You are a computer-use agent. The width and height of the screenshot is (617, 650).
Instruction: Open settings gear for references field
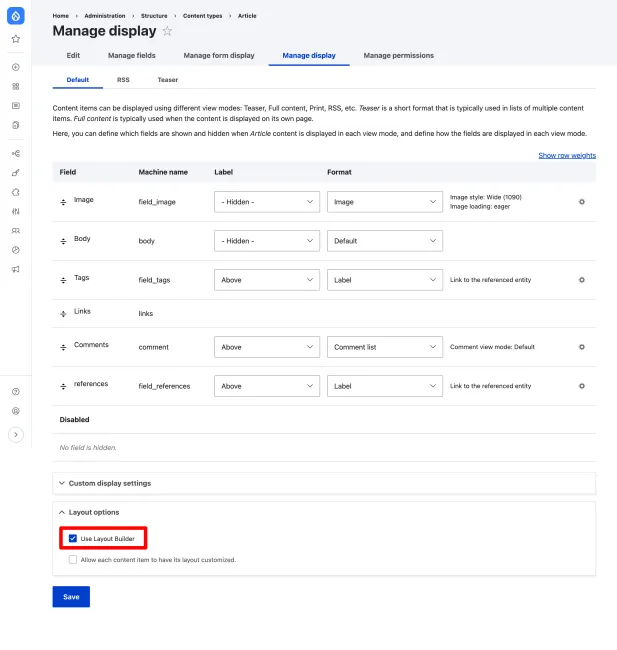tap(582, 386)
